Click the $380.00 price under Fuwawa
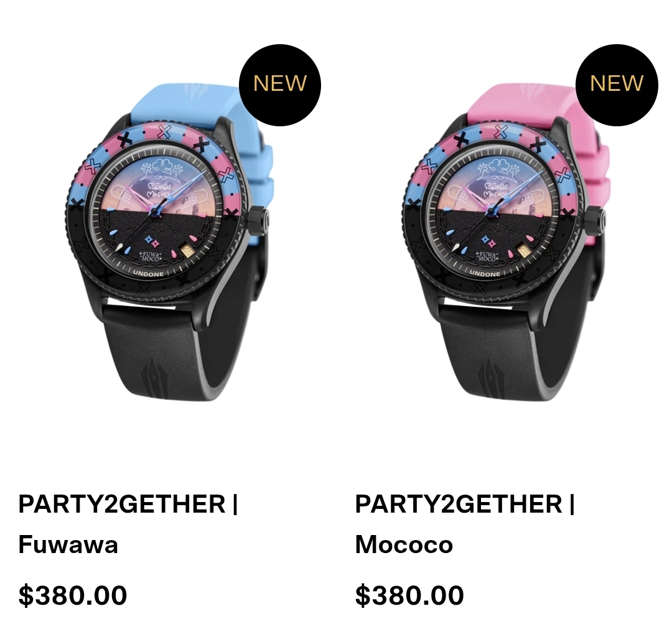Screen dimensions: 672x624 pos(72,595)
